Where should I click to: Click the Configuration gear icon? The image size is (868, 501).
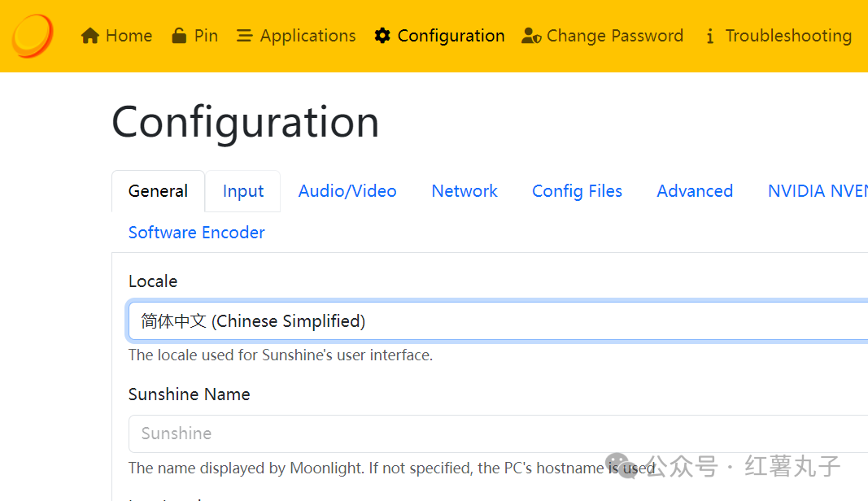[382, 36]
